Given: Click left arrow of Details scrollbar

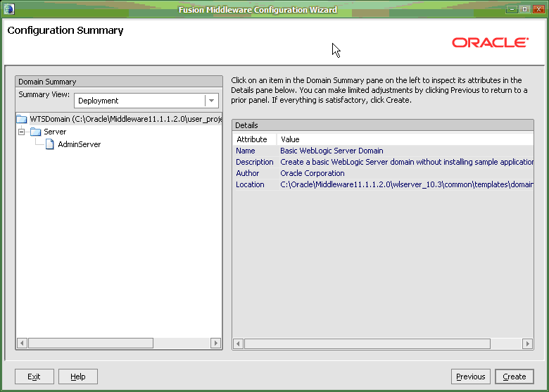Looking at the screenshot, I should pyautogui.click(x=238, y=343).
